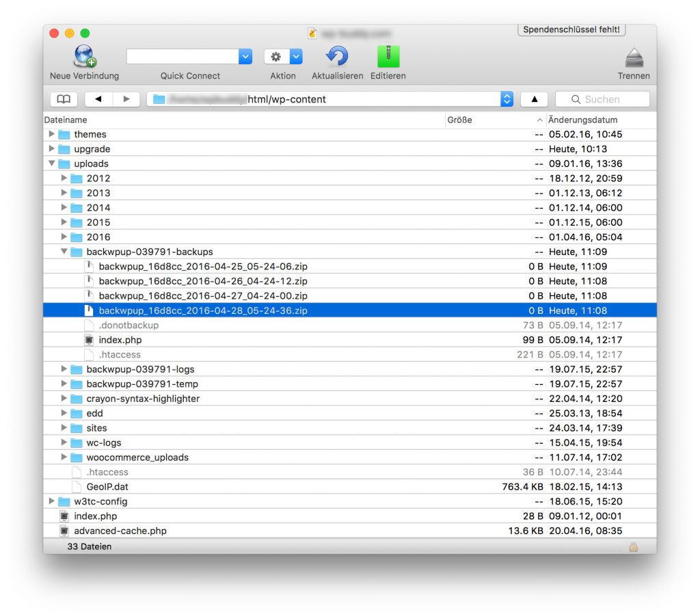Click the Aktion gear icon
The image size is (700, 616).
[275, 57]
